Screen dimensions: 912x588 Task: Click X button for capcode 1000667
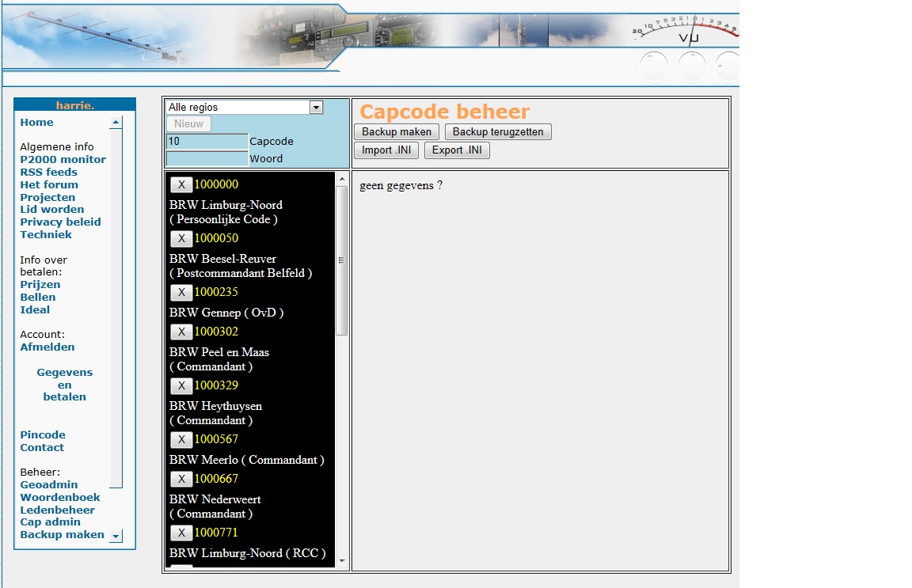pos(181,479)
